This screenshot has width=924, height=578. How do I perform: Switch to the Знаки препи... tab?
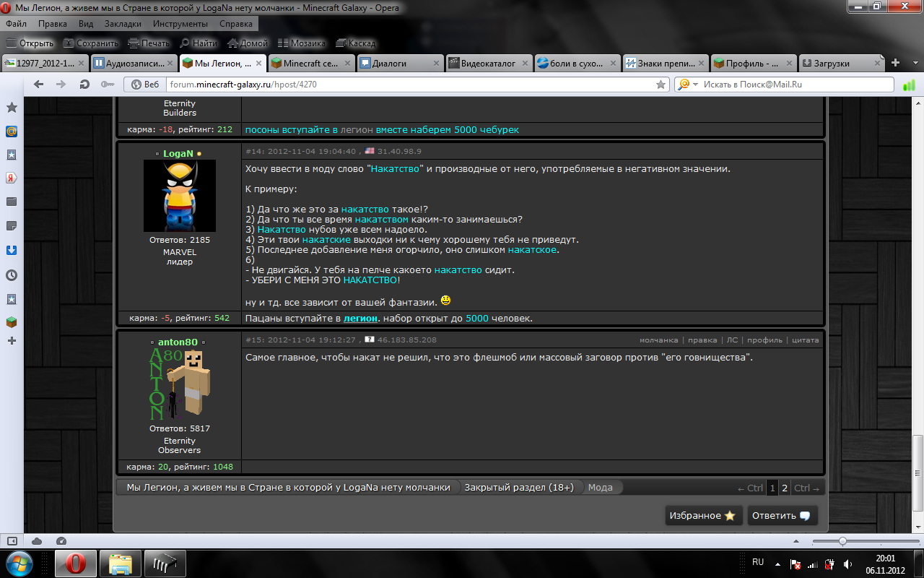click(x=666, y=63)
